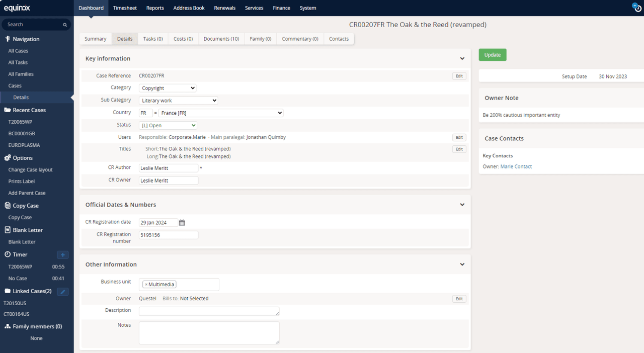This screenshot has width=644, height=353.
Task: Open the Options gear icon
Action: 7,157
